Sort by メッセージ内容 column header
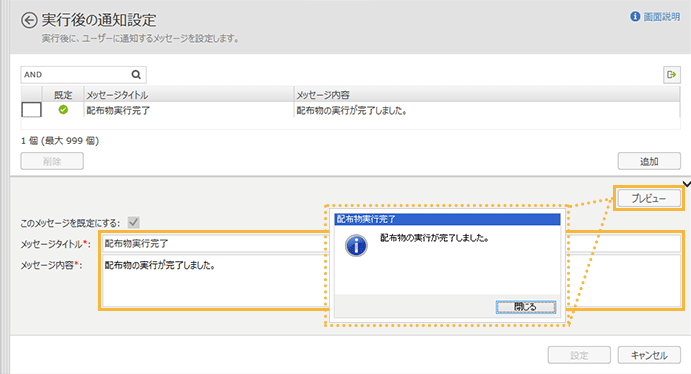The image size is (691, 374). pos(487,95)
